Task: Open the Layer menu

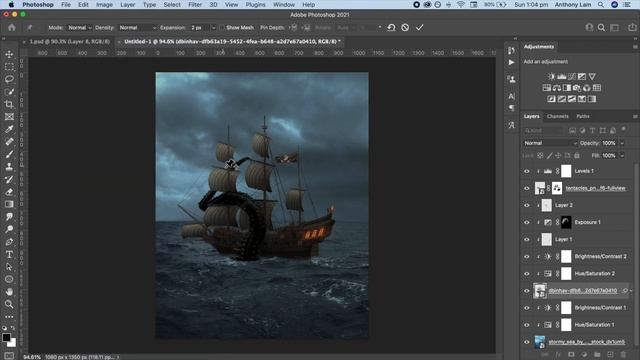Action: pos(127,4)
